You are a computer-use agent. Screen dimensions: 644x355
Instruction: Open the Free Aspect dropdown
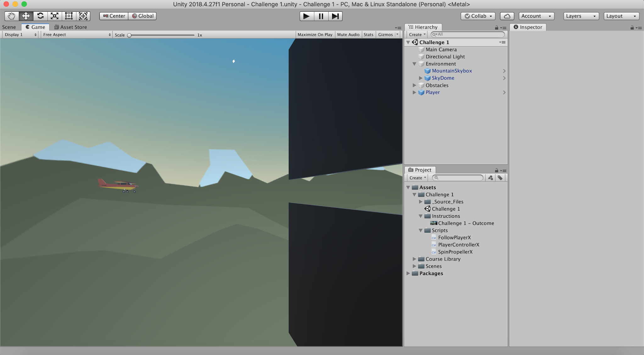click(76, 35)
